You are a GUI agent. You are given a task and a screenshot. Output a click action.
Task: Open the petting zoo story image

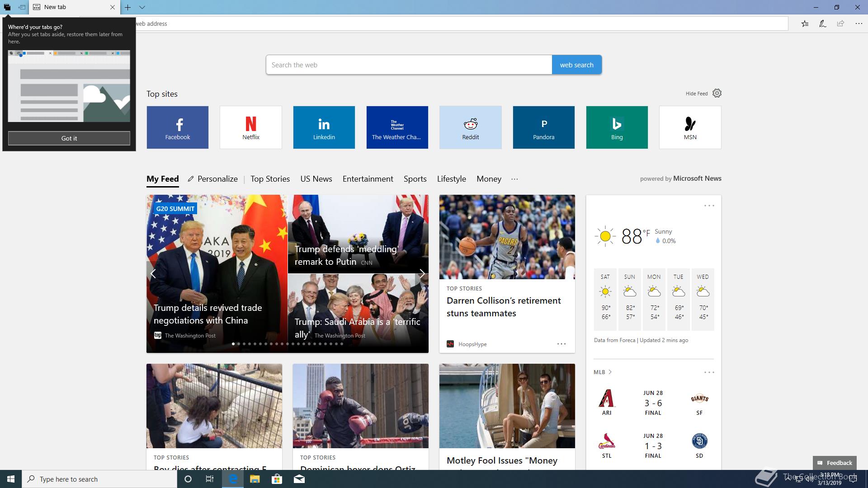(214, 406)
